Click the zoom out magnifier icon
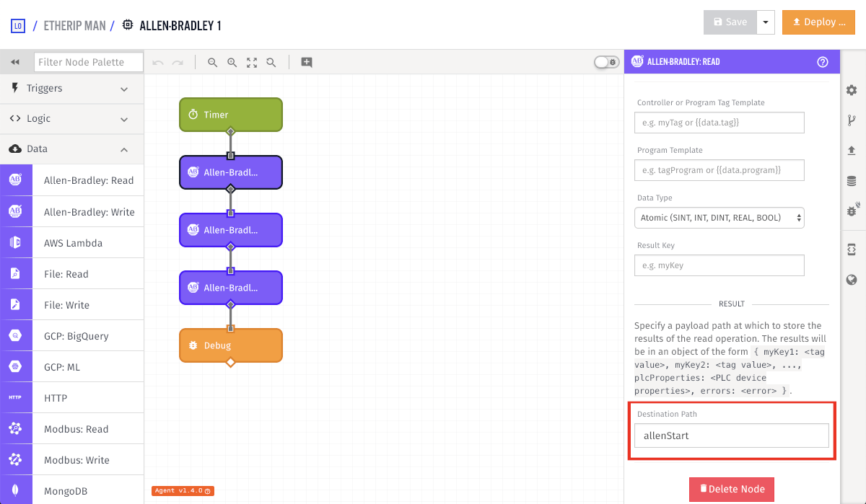The image size is (866, 504). tap(213, 63)
